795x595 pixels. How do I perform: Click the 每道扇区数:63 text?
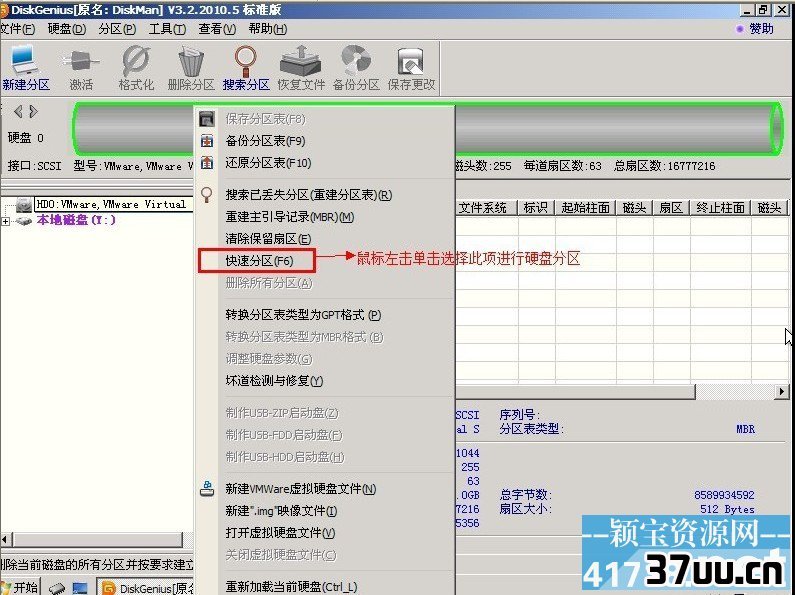(562, 166)
